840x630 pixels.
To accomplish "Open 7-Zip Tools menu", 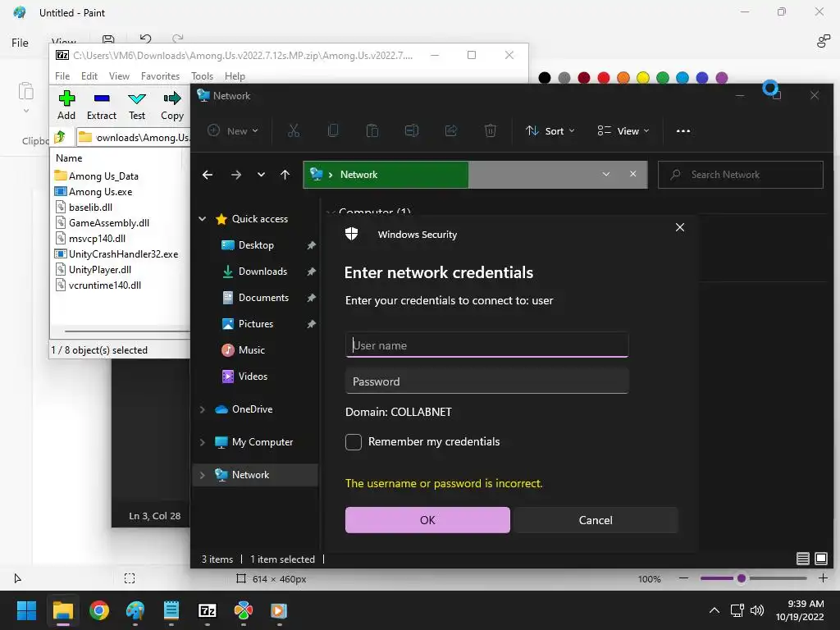I will (x=202, y=76).
